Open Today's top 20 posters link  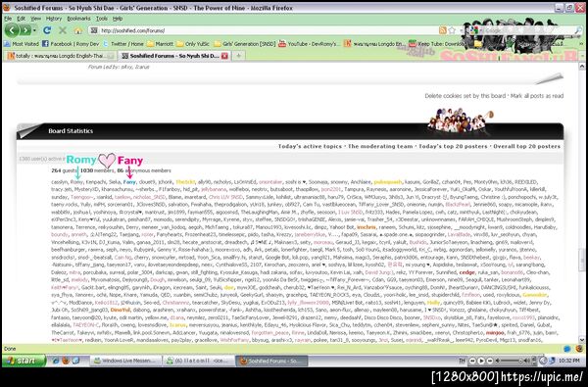[x=453, y=146]
